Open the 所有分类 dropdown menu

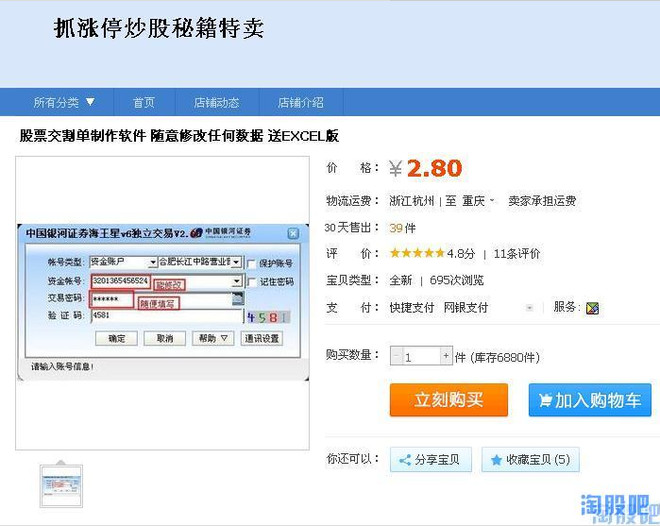pyautogui.click(x=64, y=102)
